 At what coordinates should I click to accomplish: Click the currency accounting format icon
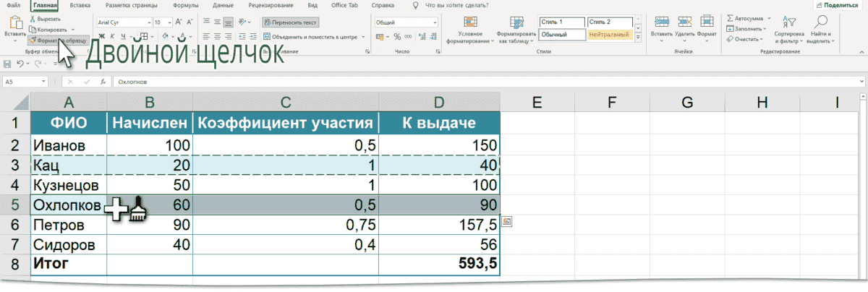[x=380, y=36]
